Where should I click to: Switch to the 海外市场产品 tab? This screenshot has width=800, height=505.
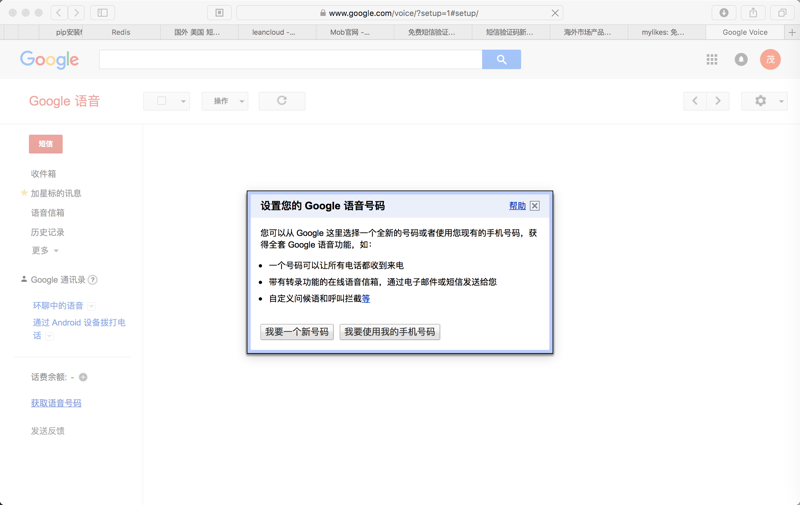click(x=587, y=32)
